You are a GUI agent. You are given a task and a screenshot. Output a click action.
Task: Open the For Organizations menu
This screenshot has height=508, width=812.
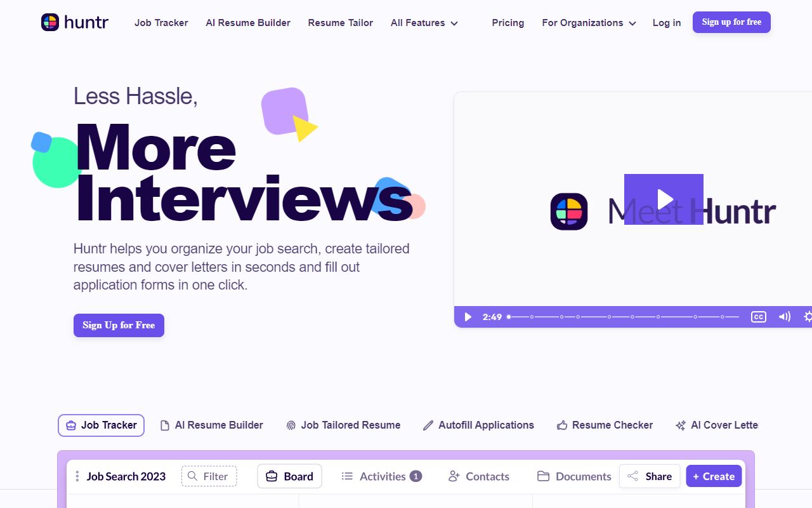pos(589,23)
